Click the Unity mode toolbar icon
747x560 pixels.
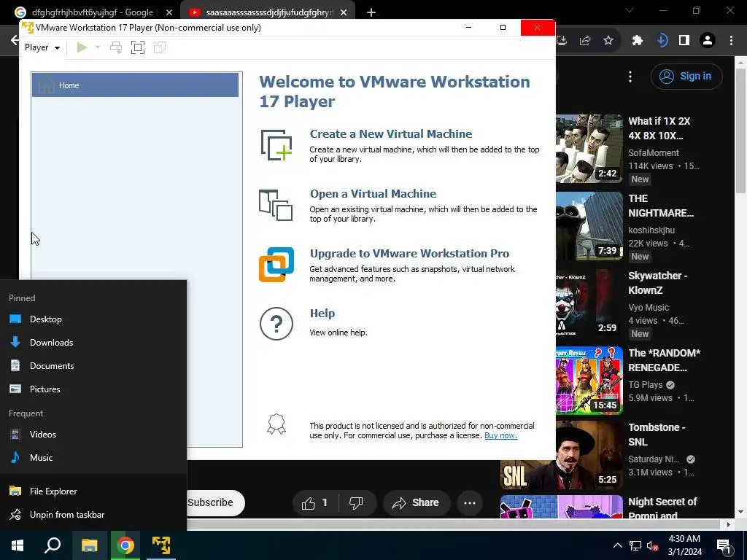coord(160,47)
